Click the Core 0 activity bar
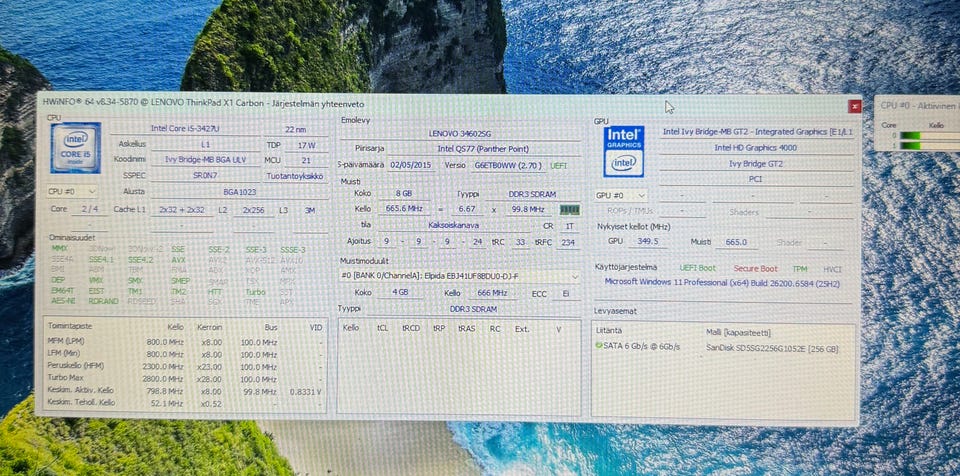Image resolution: width=960 pixels, height=476 pixels. click(x=931, y=135)
